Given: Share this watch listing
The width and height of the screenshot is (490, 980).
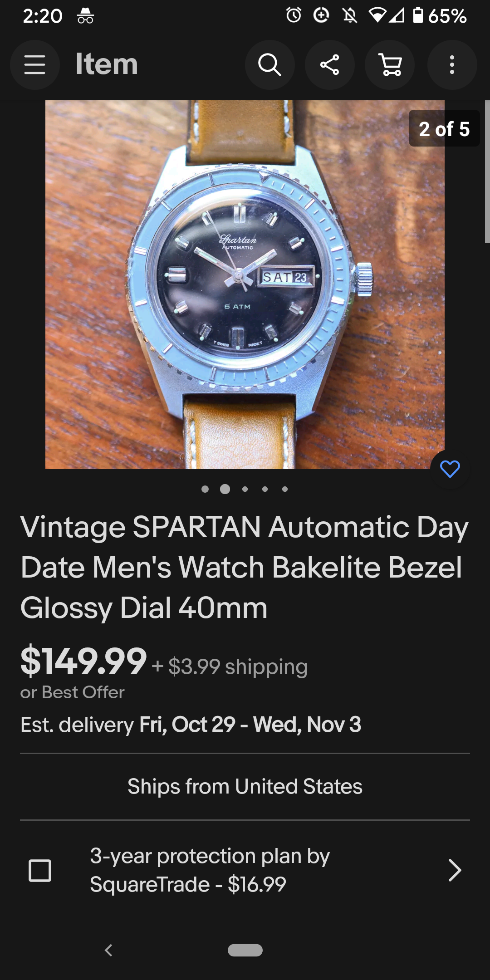Looking at the screenshot, I should 330,64.
